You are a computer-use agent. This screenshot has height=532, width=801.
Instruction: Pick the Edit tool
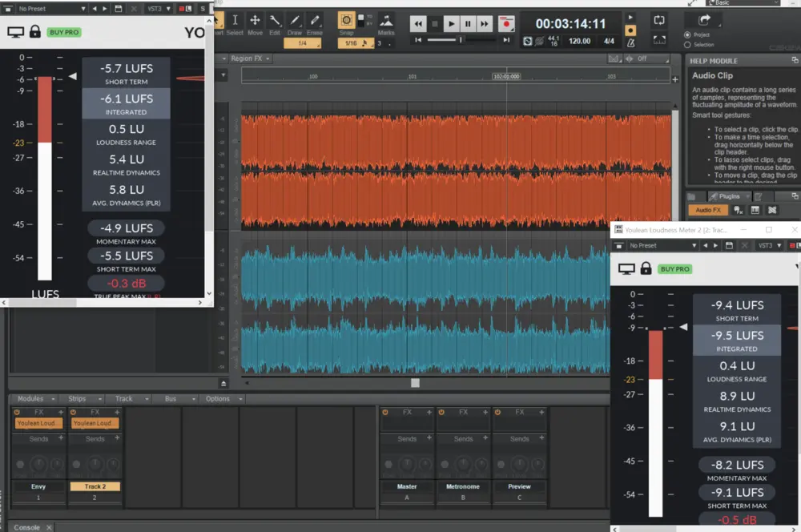(x=275, y=21)
